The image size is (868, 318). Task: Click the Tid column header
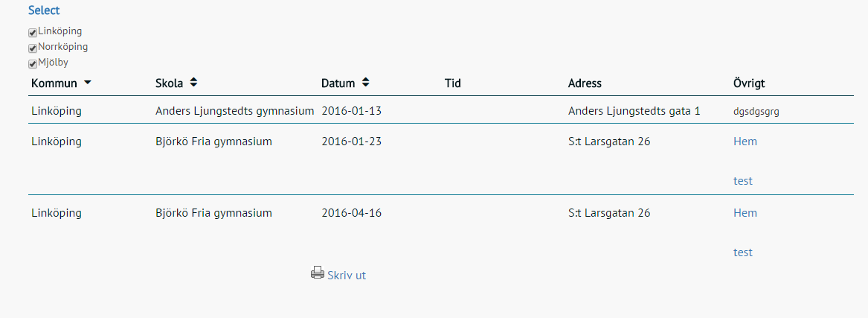click(453, 83)
